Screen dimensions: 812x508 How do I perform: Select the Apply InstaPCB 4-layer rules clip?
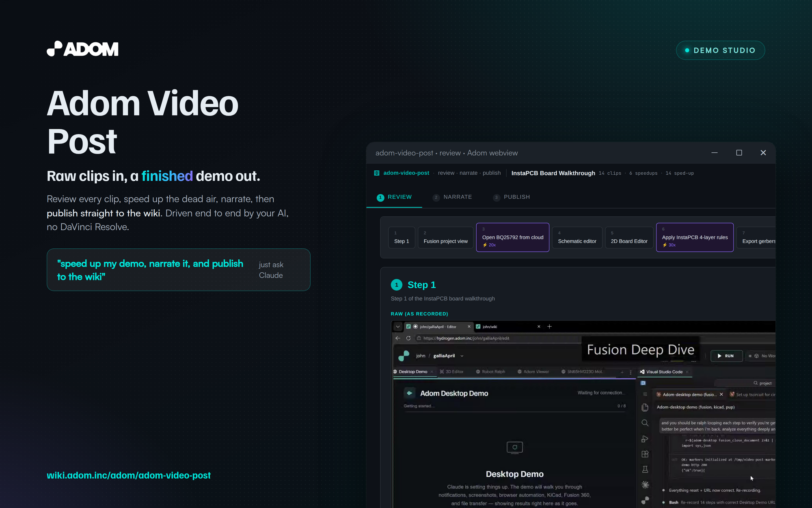click(x=695, y=237)
